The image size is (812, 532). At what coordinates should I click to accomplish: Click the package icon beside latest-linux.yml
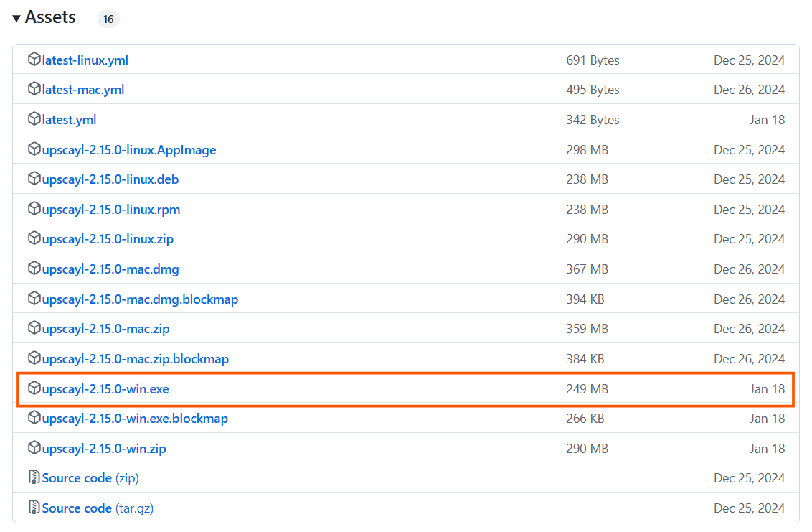click(34, 60)
